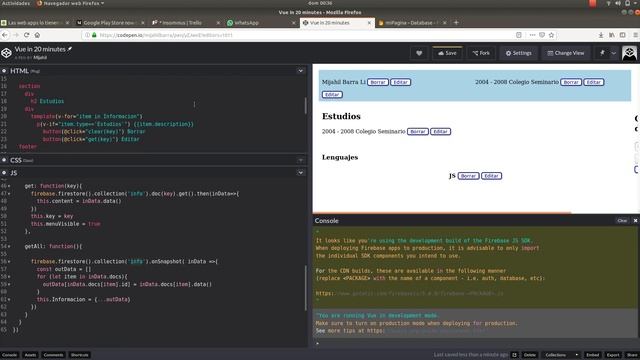Fold code at JS line 47
Image resolution: width=640 pixels, height=360 pixels.
[9, 193]
